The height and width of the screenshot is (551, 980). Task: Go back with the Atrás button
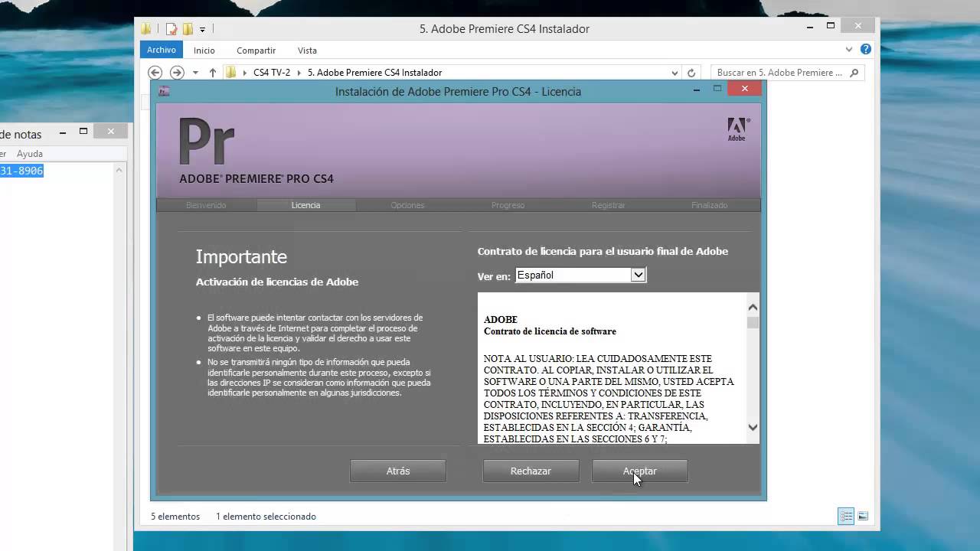(x=398, y=471)
